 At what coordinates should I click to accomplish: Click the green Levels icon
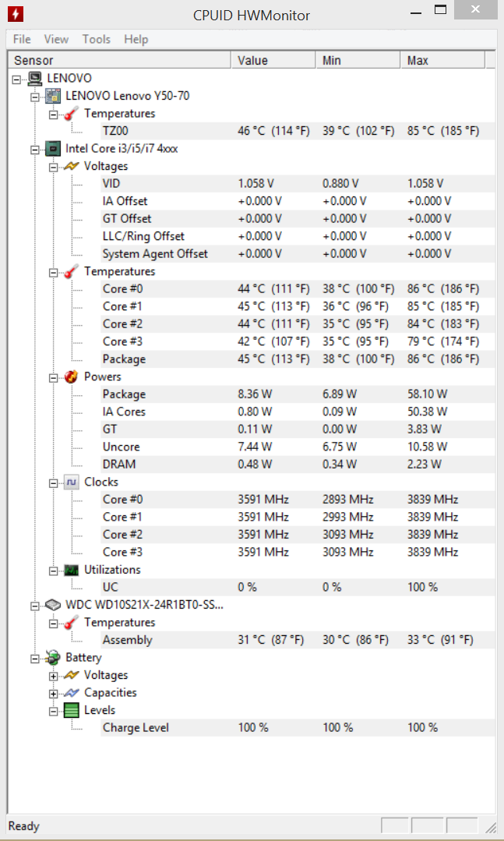[x=72, y=710]
